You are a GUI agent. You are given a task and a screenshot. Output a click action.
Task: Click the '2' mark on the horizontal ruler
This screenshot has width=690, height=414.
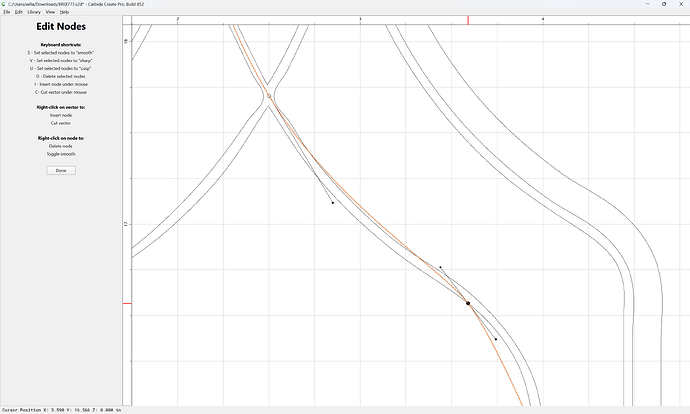178,19
